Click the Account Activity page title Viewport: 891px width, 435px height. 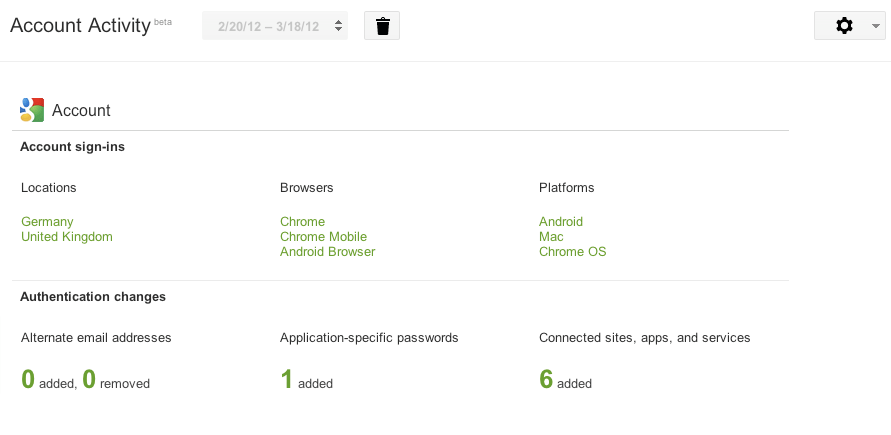(79, 27)
